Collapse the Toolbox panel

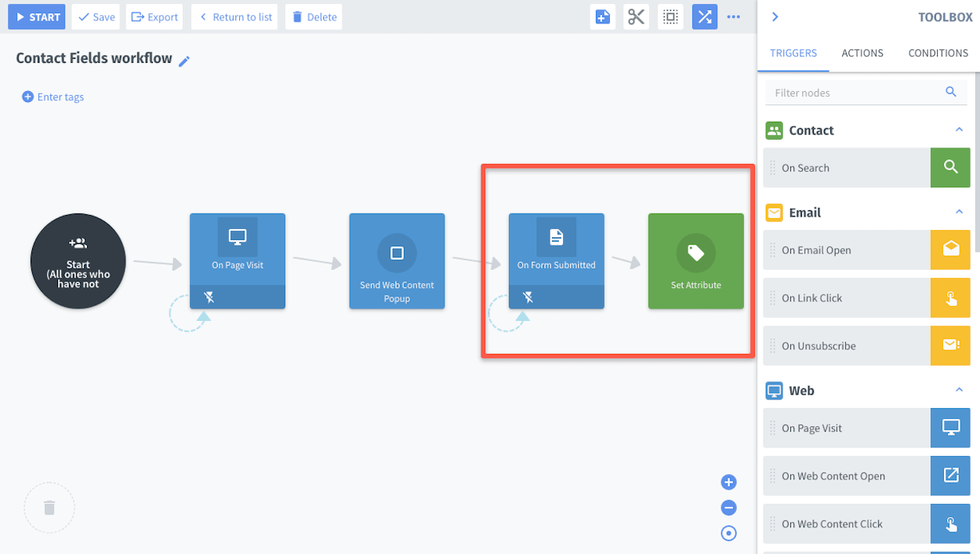coord(775,16)
